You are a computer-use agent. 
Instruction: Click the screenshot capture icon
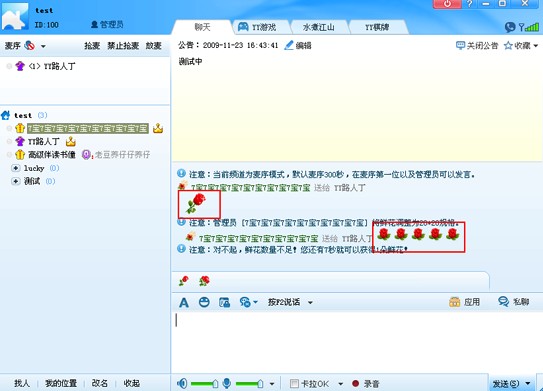pos(224,302)
